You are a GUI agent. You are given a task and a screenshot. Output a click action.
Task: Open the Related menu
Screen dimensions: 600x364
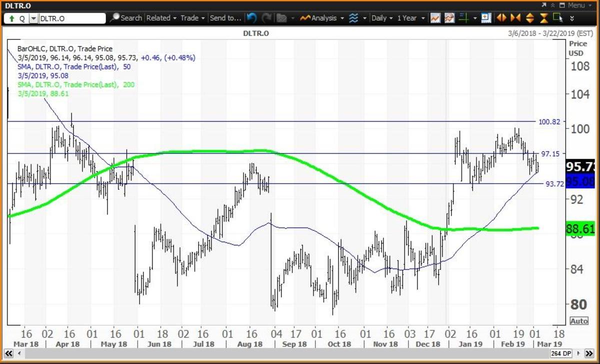tap(161, 18)
